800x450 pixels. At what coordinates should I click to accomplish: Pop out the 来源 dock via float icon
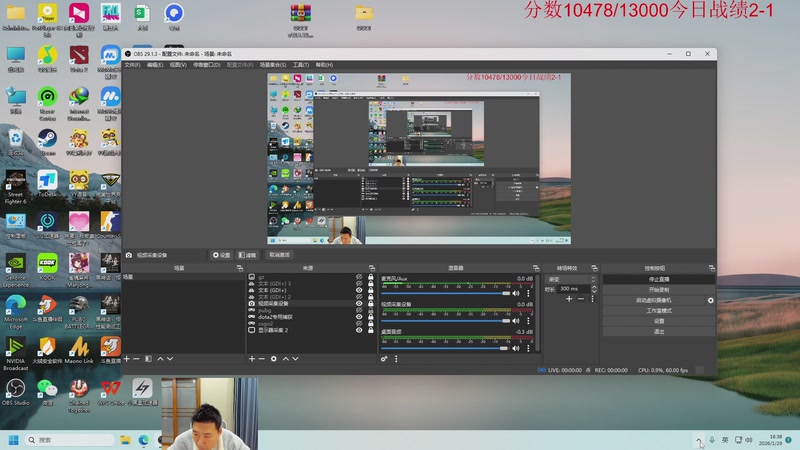(x=372, y=268)
